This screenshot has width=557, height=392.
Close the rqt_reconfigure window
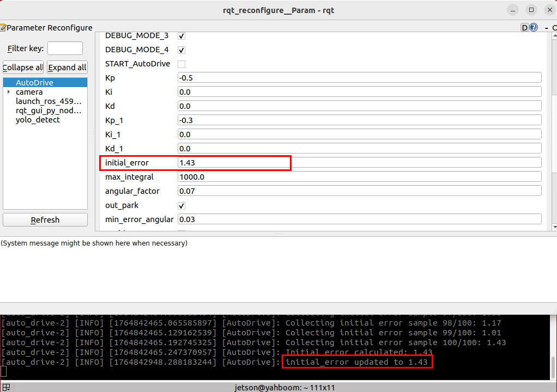click(550, 10)
